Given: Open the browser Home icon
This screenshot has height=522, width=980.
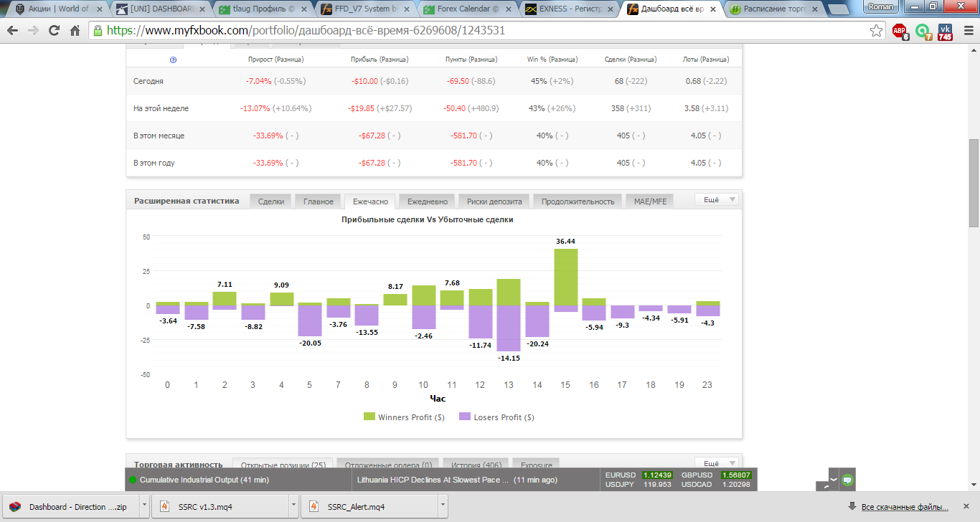Looking at the screenshot, I should pyautogui.click(x=75, y=31).
